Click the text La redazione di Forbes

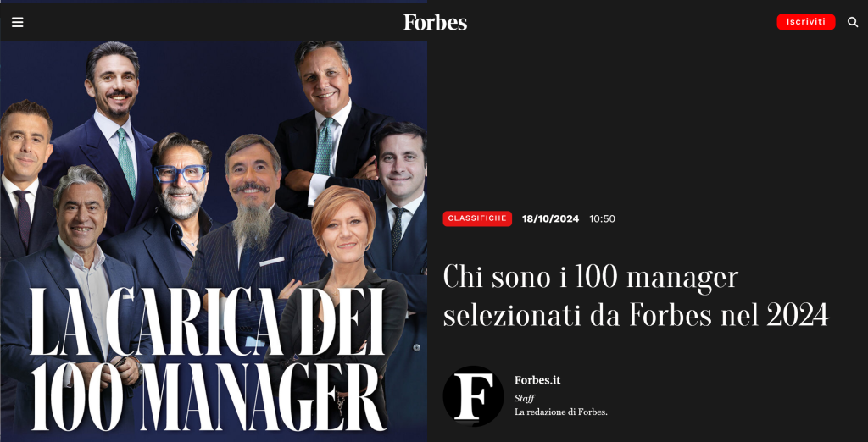point(561,412)
